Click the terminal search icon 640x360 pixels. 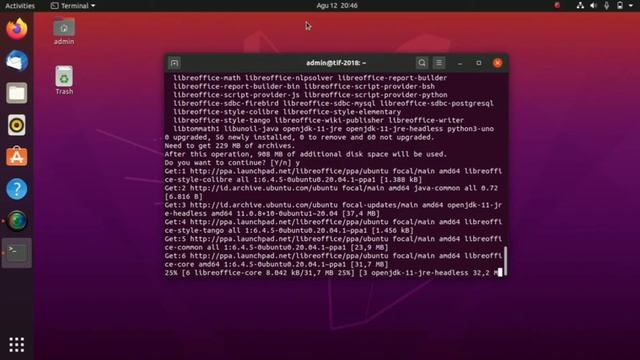click(422, 63)
